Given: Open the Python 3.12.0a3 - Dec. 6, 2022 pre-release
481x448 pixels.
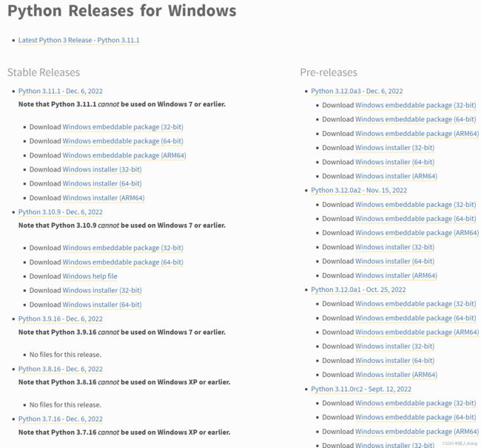Looking at the screenshot, I should pos(357,91).
